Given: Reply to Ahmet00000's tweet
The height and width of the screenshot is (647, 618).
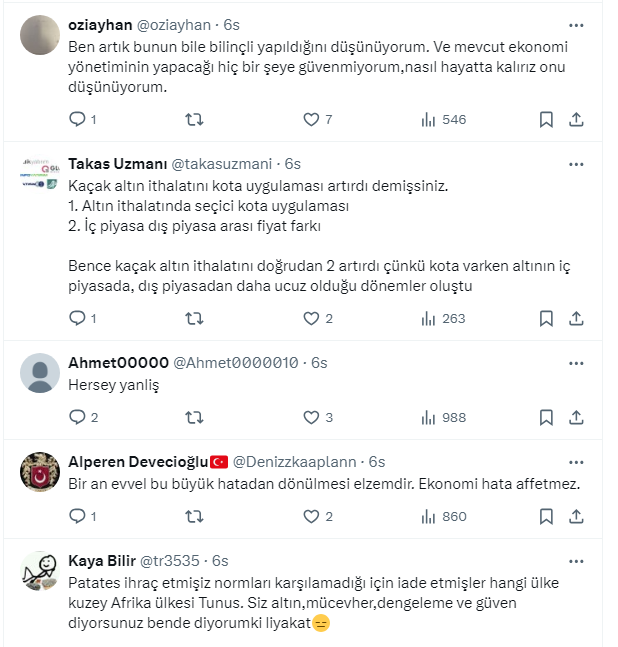Looking at the screenshot, I should 77,417.
